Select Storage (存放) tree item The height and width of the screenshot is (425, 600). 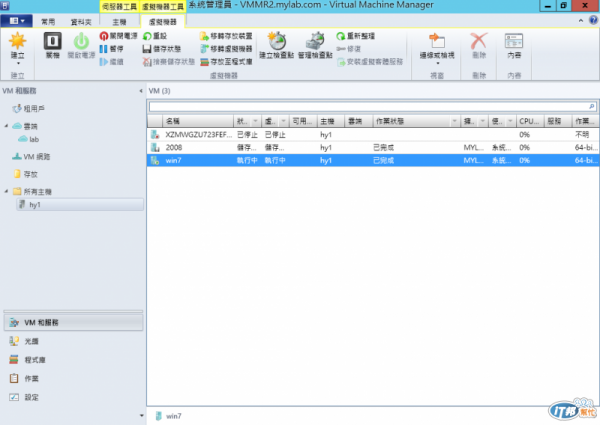tap(26, 174)
